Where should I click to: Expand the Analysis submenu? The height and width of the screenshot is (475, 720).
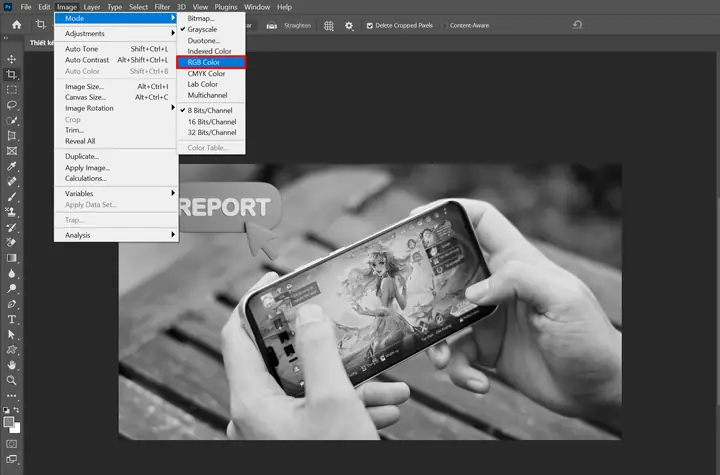point(116,235)
